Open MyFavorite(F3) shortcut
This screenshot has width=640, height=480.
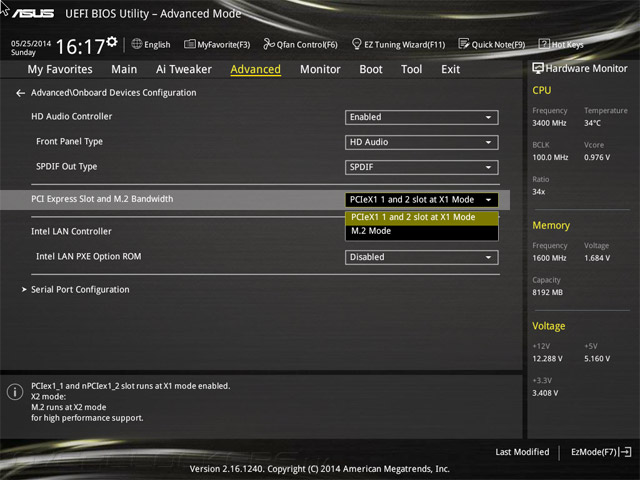(217, 44)
